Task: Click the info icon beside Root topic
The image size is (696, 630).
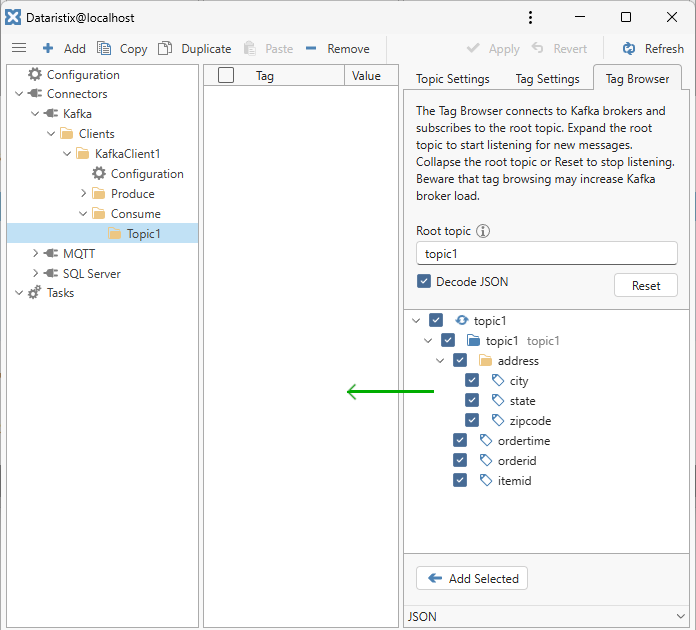Action: click(483, 231)
